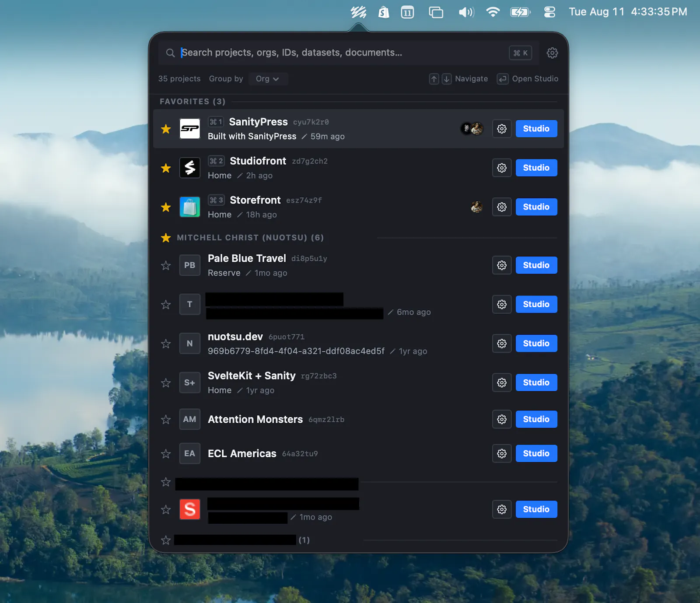This screenshot has height=603, width=700.
Task: Click the red S project logo
Action: [x=190, y=509]
